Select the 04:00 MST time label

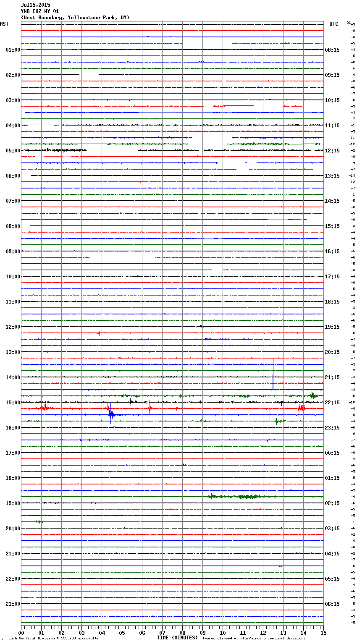pyautogui.click(x=13, y=126)
